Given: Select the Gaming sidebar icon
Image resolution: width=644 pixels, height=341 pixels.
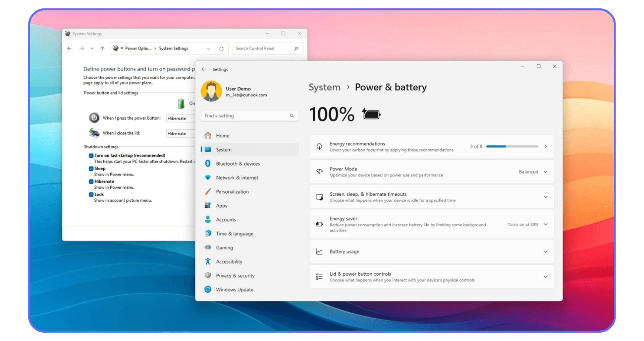Looking at the screenshot, I should click(208, 248).
